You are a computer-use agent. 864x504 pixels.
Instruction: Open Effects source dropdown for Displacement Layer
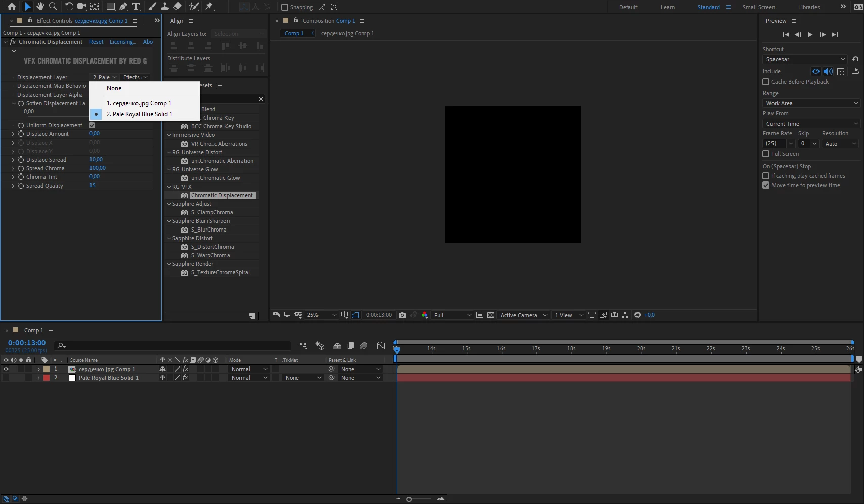(x=135, y=77)
